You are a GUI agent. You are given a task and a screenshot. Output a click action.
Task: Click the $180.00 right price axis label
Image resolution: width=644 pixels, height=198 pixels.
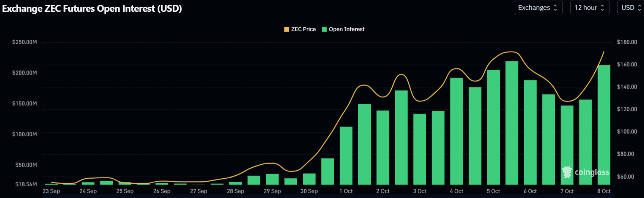627,42
